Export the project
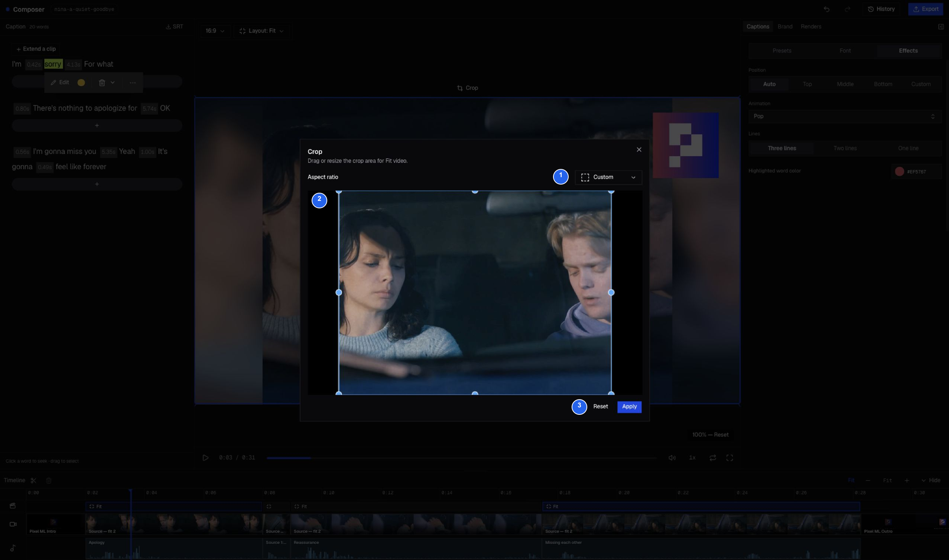This screenshot has height=560, width=949. coord(926,9)
